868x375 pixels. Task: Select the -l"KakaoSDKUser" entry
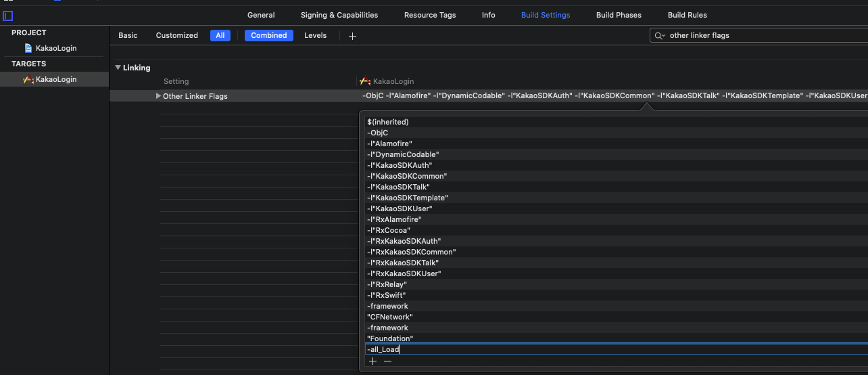616,208
